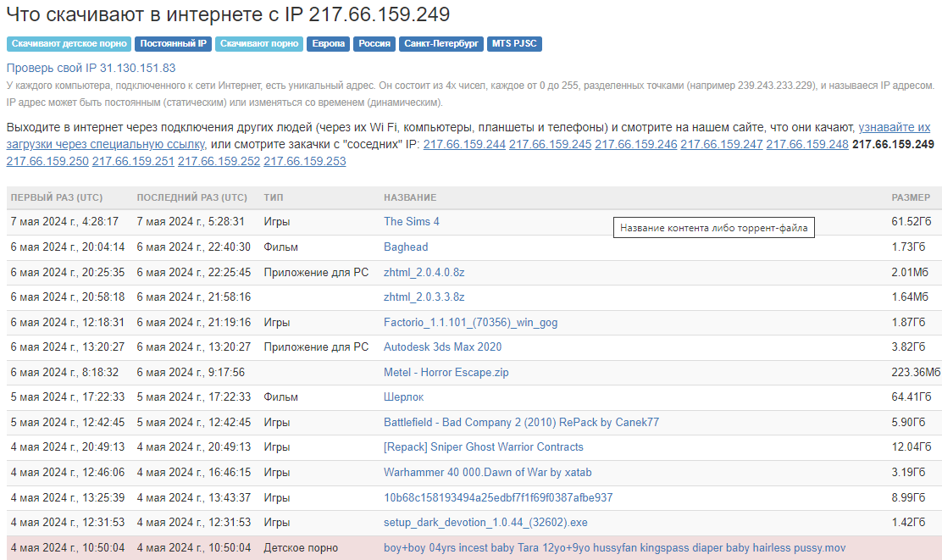Click the Фильм type in the Baghead row
The image size is (942, 560).
click(280, 247)
